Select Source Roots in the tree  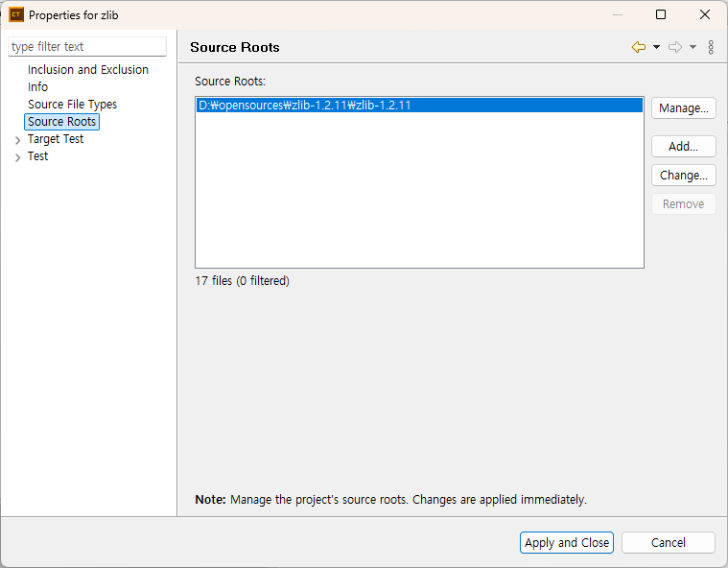pos(62,122)
